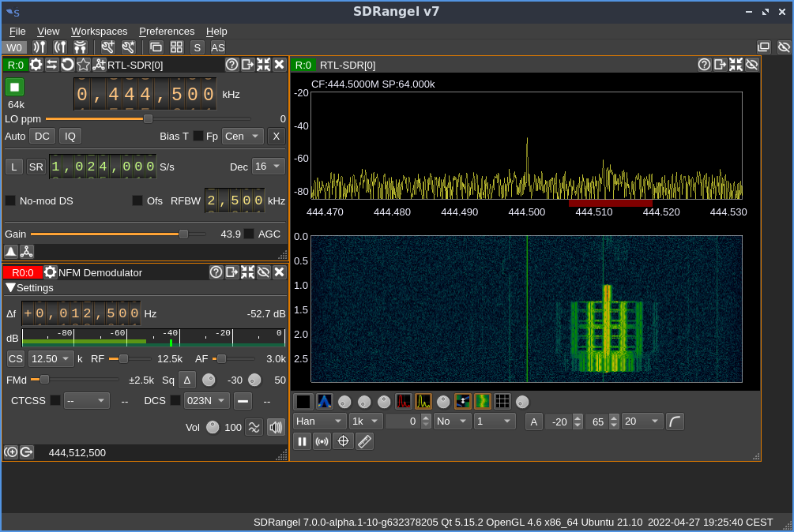
Task: Open the spectrum markers crosshair dialog
Action: (x=343, y=441)
